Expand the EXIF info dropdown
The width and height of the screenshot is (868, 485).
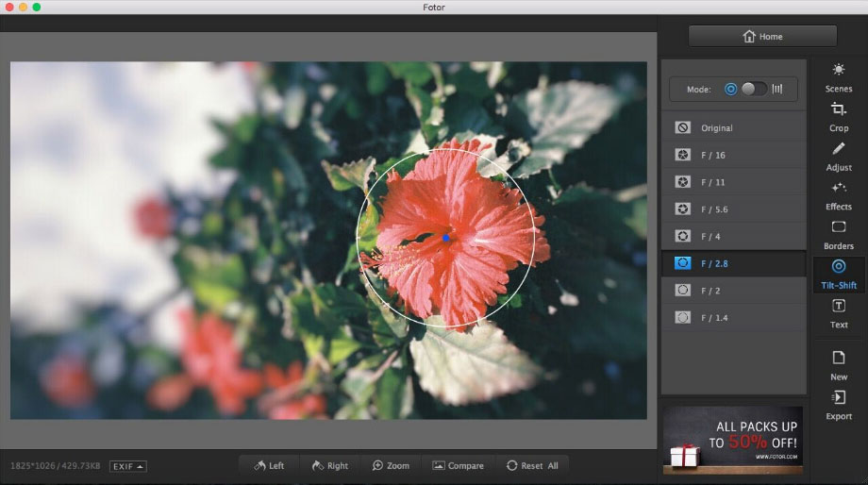click(127, 466)
